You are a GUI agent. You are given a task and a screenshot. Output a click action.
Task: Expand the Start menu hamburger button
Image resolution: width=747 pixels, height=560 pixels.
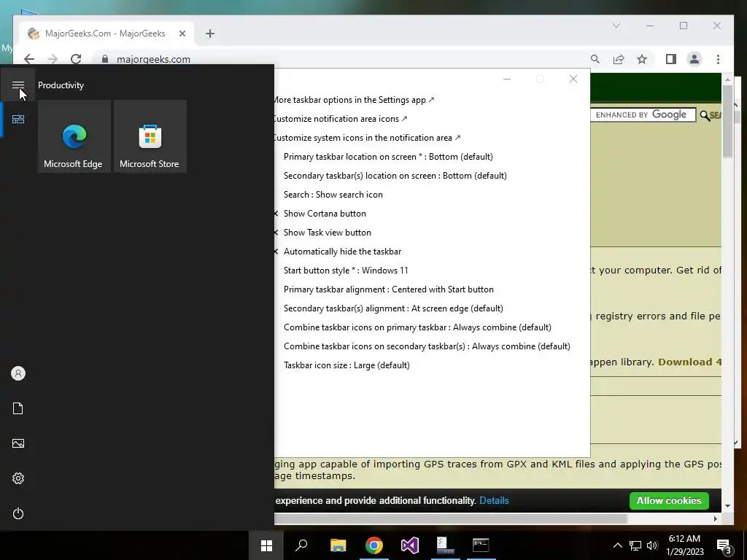(x=18, y=85)
